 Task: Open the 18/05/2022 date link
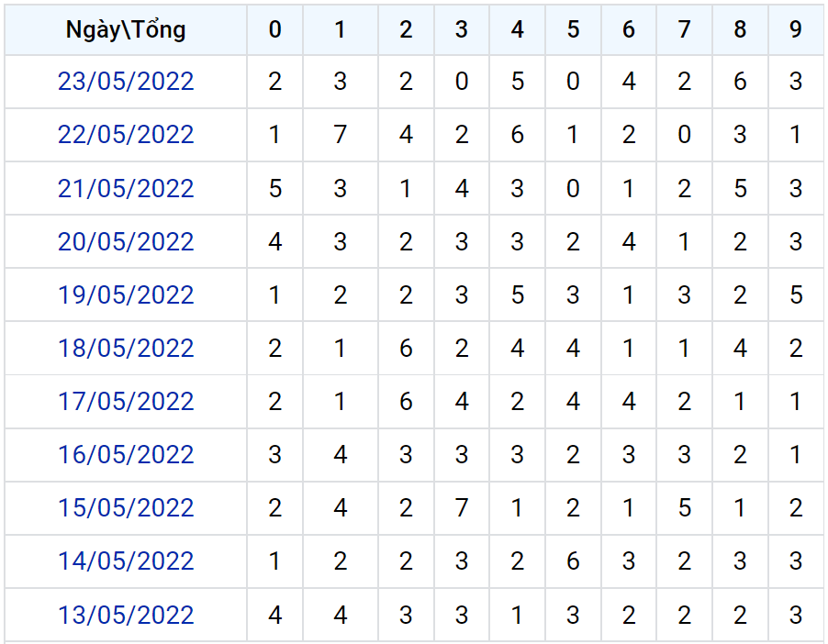[x=126, y=349]
